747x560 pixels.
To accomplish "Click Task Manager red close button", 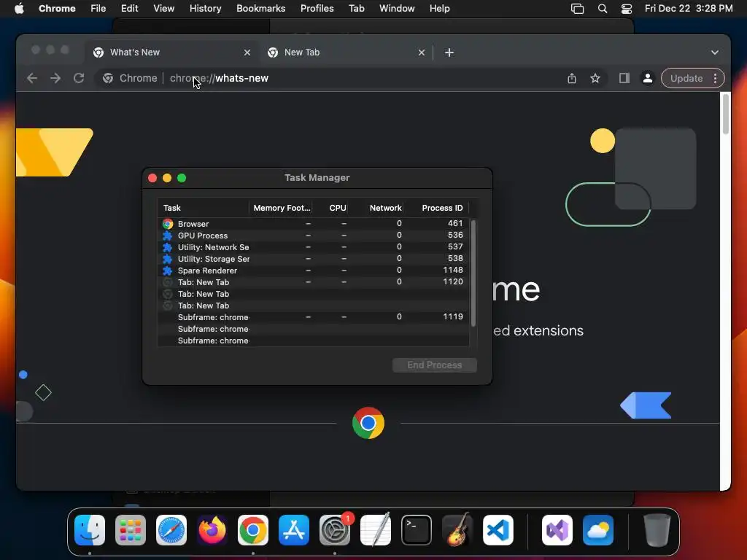I will (x=152, y=178).
